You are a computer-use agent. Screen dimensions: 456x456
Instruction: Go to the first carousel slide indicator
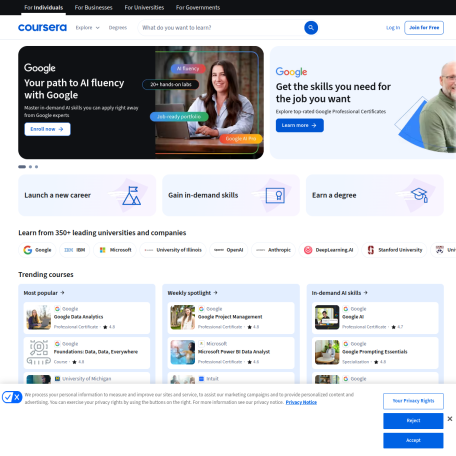[22, 167]
